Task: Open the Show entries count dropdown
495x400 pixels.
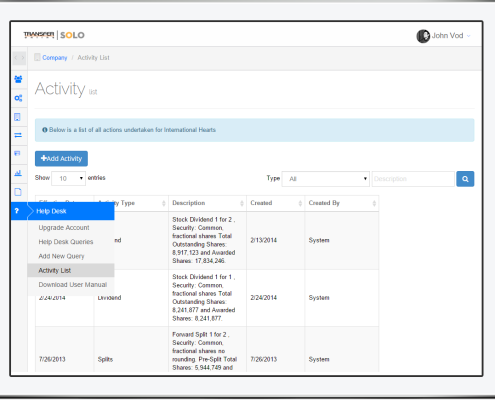Action: 68,178
